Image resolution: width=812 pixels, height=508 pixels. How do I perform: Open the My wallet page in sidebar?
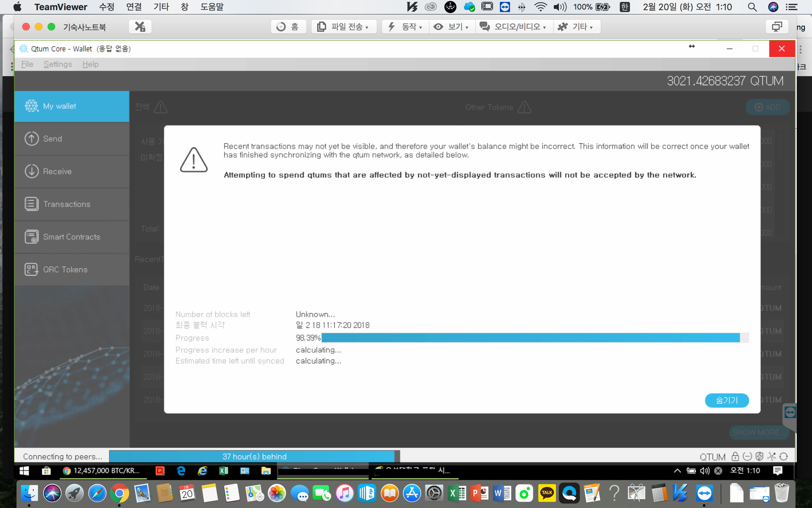point(72,106)
